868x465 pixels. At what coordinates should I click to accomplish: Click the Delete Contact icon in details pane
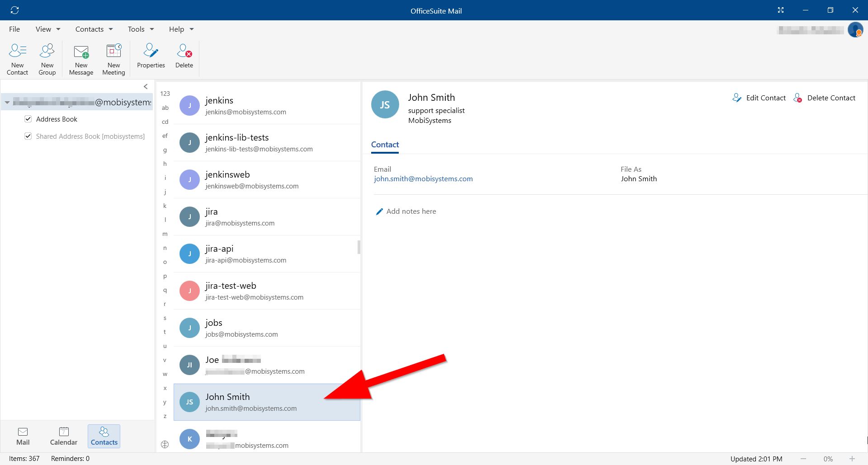tap(798, 98)
